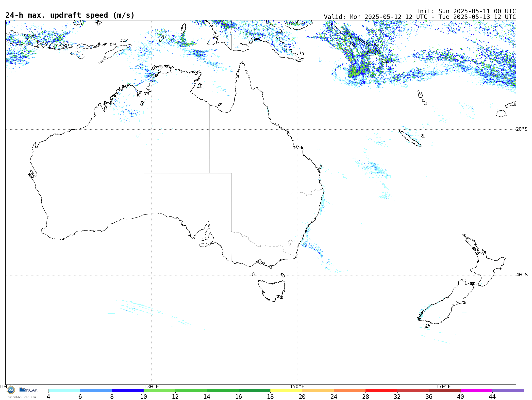Pick the green 14–16 colorbar segment
Image resolution: width=532 pixels, height=400 pixels.
(x=223, y=391)
